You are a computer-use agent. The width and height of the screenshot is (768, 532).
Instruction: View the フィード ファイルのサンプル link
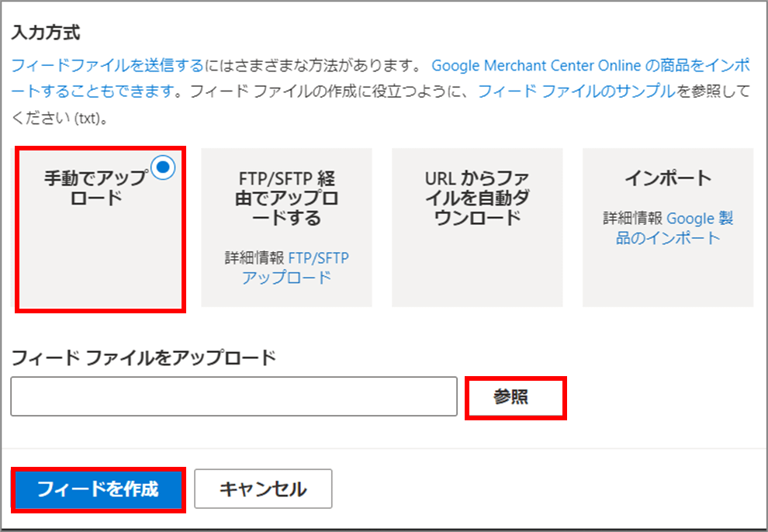[576, 92]
